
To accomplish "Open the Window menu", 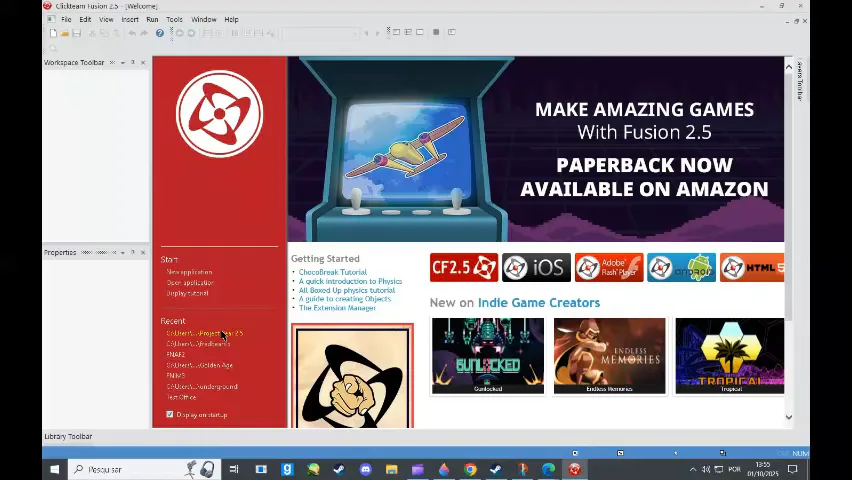I will 204,20.
